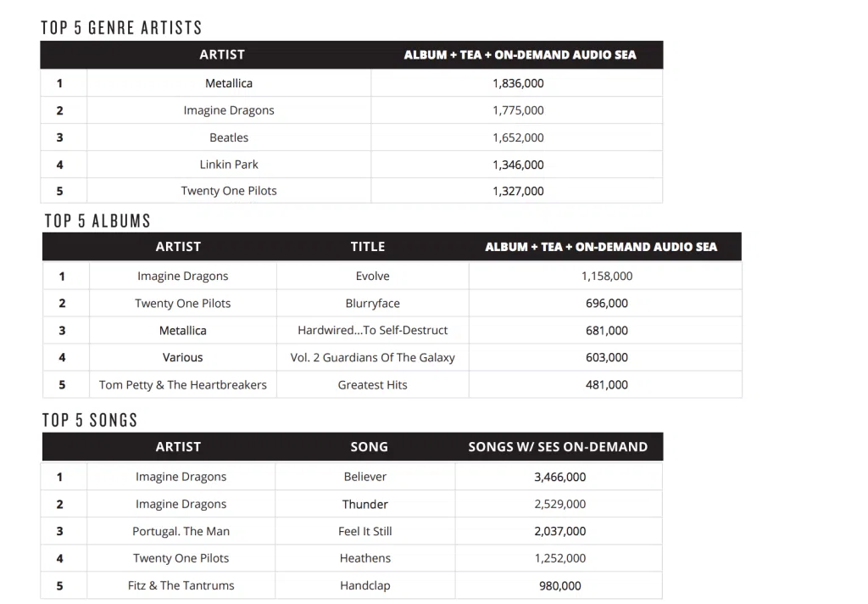Select the Hardwired...To Self-Destruct title cell
Screen dimensions: 868x604
pos(372,330)
